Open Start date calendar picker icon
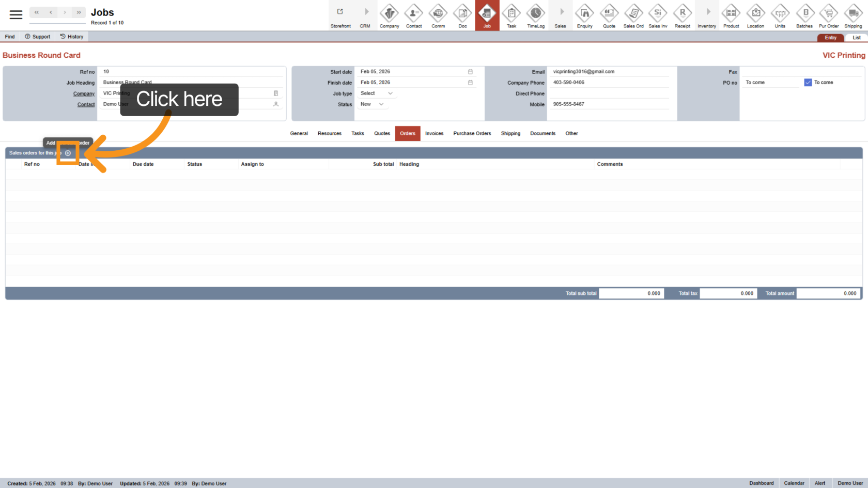The width and height of the screenshot is (868, 488). tap(470, 72)
